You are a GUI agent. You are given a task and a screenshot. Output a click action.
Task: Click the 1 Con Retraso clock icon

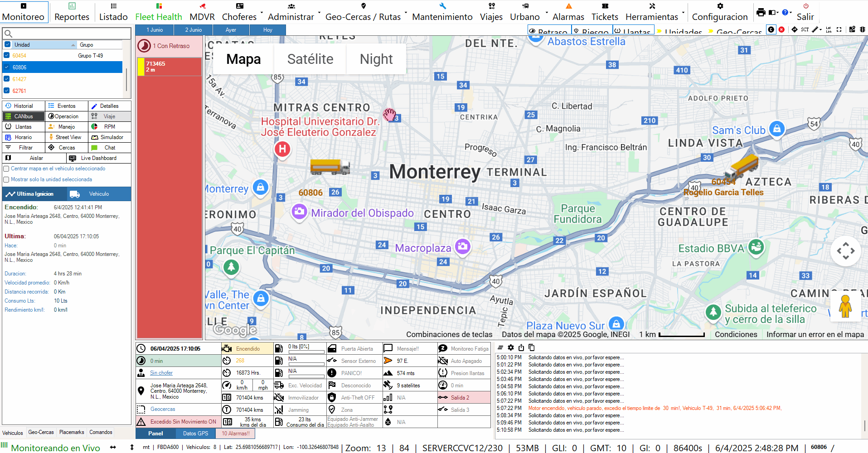pos(144,46)
